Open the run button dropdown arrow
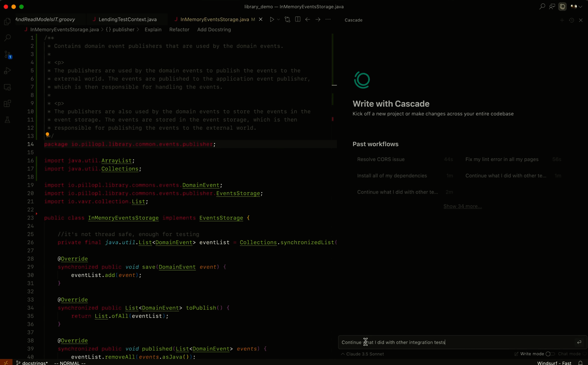The width and height of the screenshot is (588, 365). pyautogui.click(x=278, y=20)
